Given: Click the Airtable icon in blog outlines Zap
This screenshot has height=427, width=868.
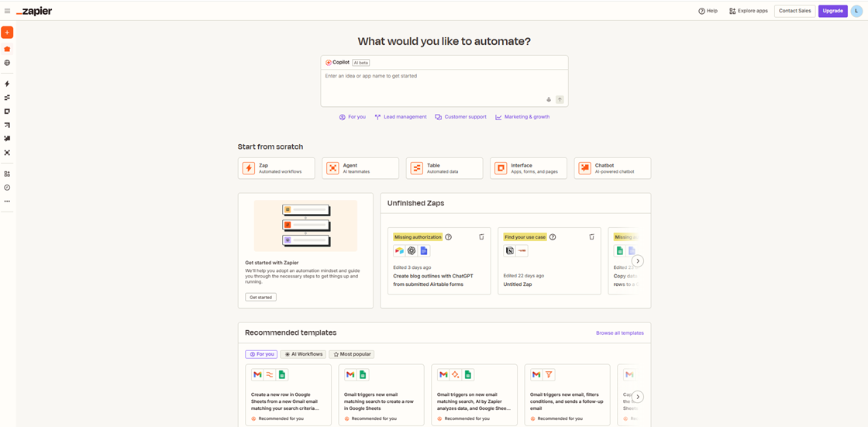Looking at the screenshot, I should click(x=399, y=251).
